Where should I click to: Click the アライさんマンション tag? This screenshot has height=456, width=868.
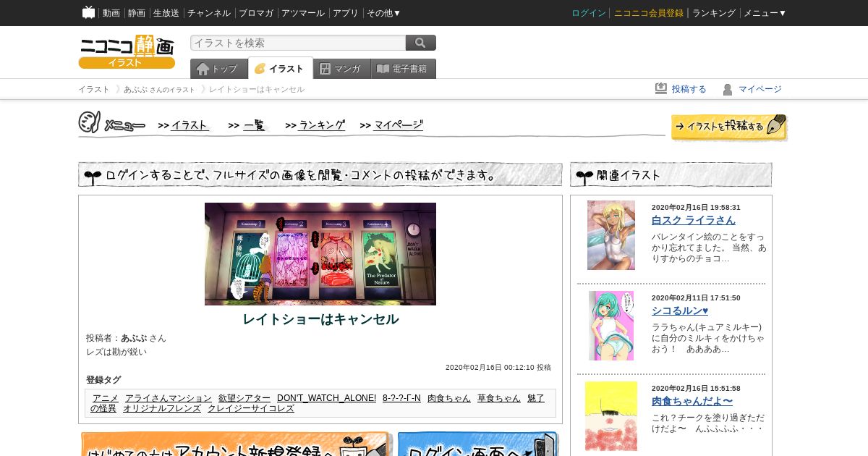click(169, 398)
